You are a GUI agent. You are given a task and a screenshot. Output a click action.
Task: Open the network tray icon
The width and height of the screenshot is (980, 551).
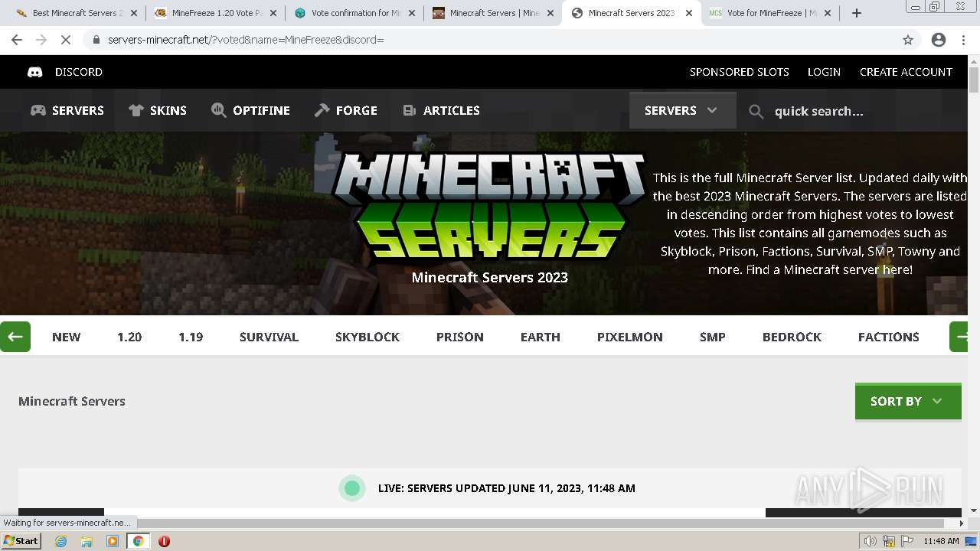point(889,541)
